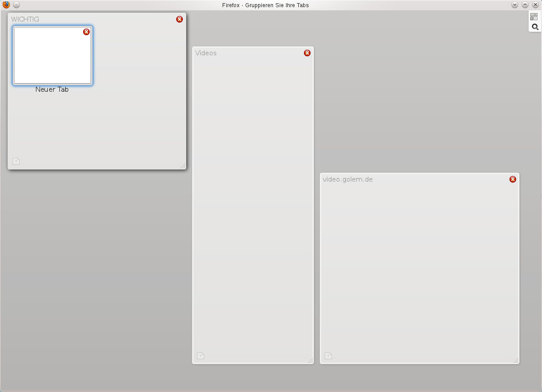The width and height of the screenshot is (542, 392).
Task: Close the WICHTIG tab group
Action: [x=179, y=19]
